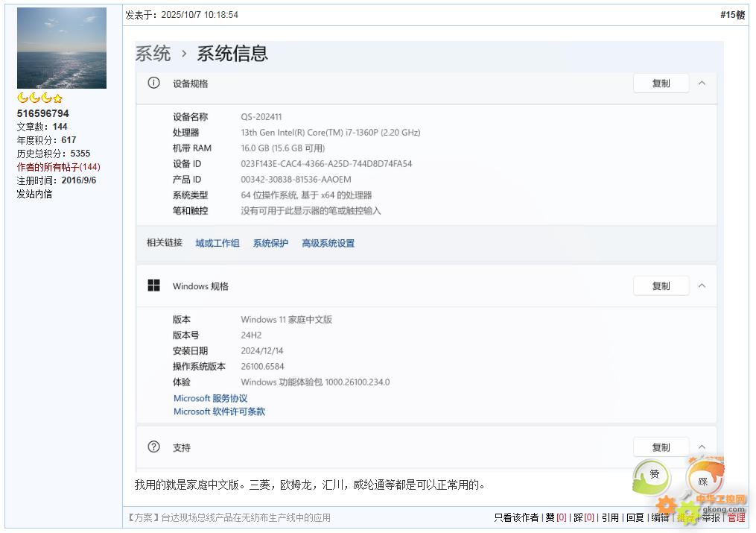Choose 回复 in the post footer
Screen dimensions: 756x533
[635, 517]
